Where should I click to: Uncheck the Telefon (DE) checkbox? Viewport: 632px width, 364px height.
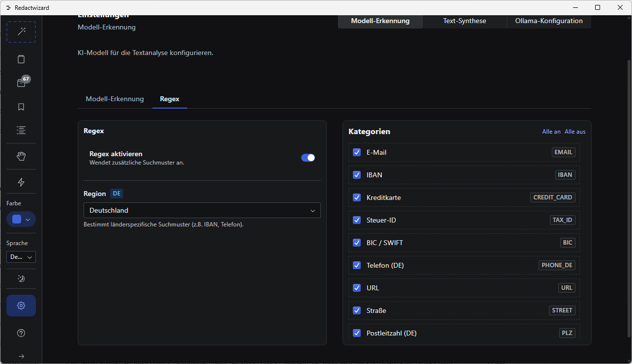coord(357,265)
